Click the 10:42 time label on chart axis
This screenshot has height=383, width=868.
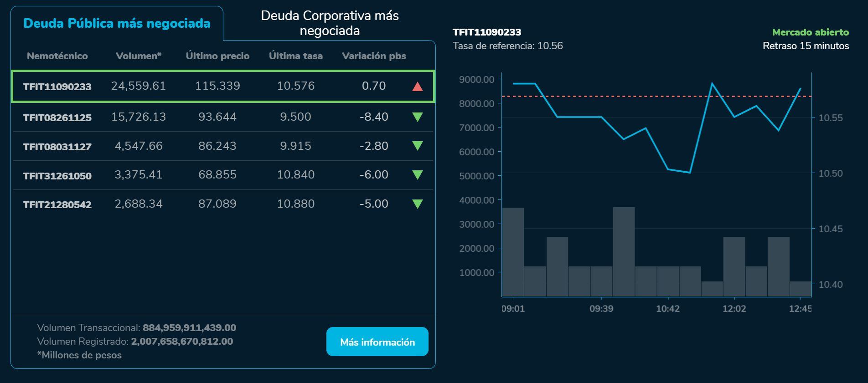(x=667, y=309)
